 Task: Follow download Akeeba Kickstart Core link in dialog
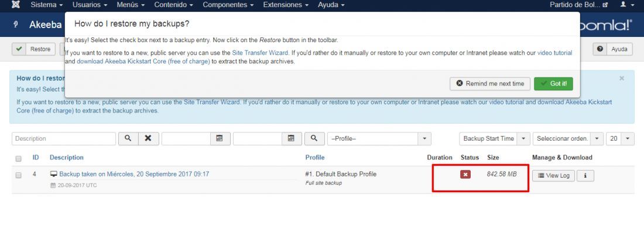pos(143,62)
